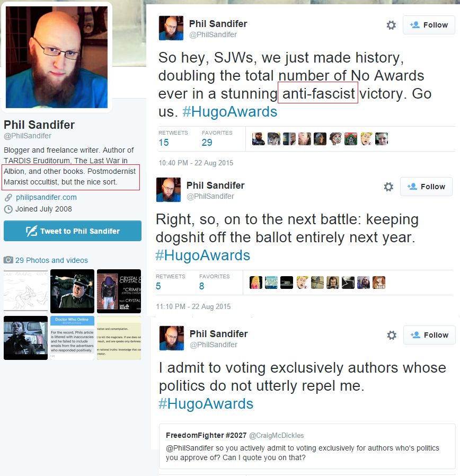This screenshot has width=460, height=476.
Task: View the 29 favorites count
Action: point(207,143)
